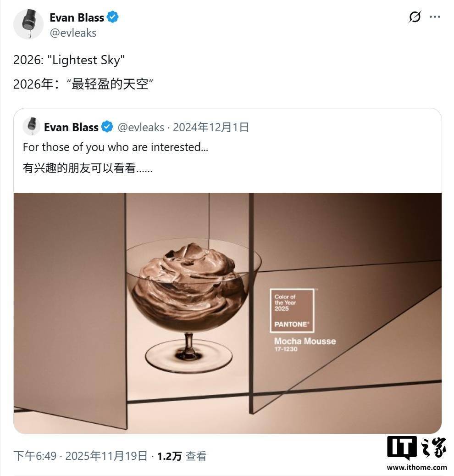This screenshot has width=454, height=476.
Task: Click the 2026 "Lightest Sky" tweet text
Action: pyautogui.click(x=69, y=60)
